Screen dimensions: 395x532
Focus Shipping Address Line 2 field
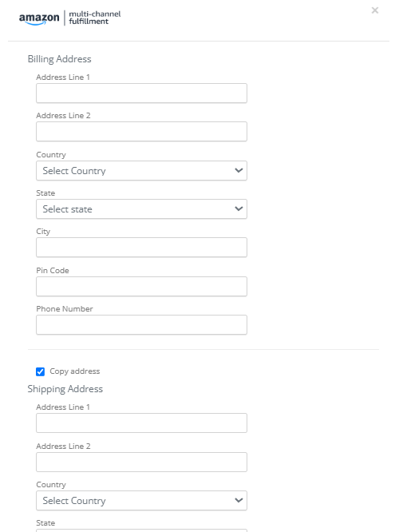point(141,462)
